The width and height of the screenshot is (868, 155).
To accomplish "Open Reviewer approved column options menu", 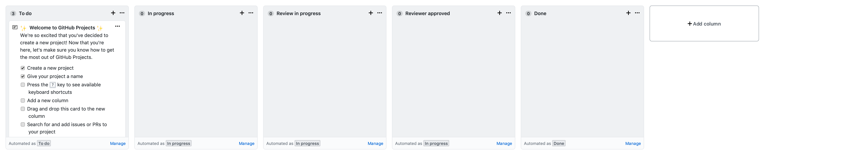I will point(508,13).
